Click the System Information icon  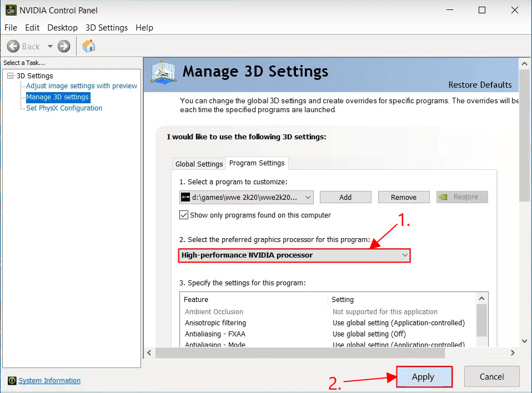tap(12, 380)
